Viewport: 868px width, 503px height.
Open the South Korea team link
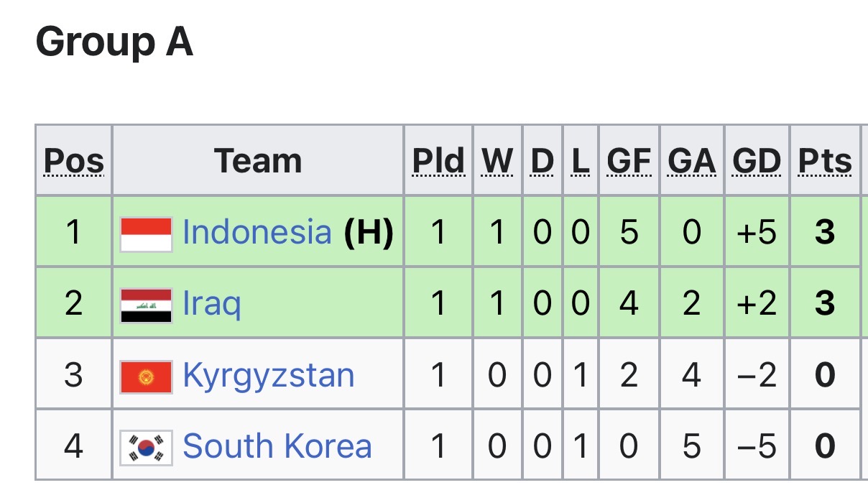[277, 446]
